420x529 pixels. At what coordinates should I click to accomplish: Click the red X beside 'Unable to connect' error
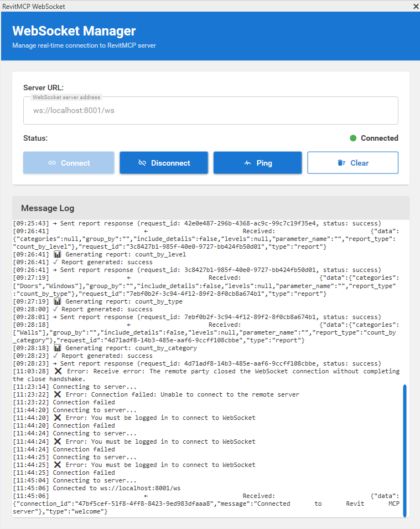coord(58,394)
